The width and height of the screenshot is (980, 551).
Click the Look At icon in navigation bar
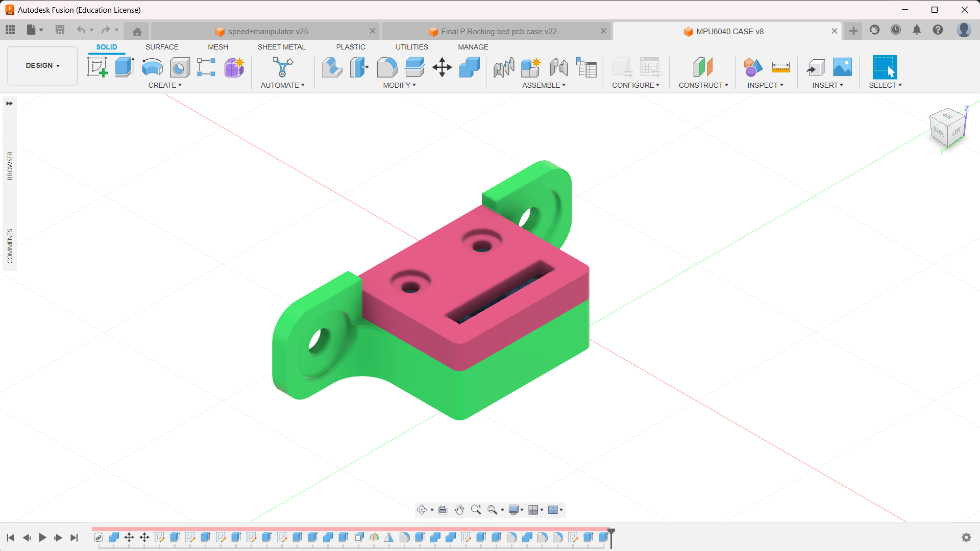click(x=443, y=510)
